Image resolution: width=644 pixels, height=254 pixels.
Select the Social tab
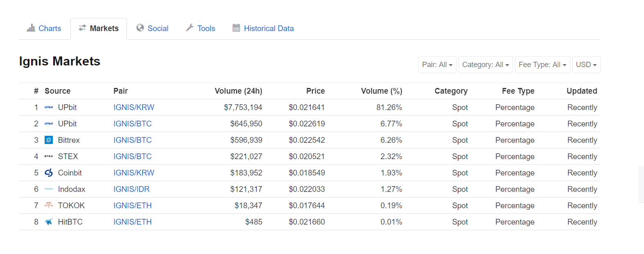(153, 28)
